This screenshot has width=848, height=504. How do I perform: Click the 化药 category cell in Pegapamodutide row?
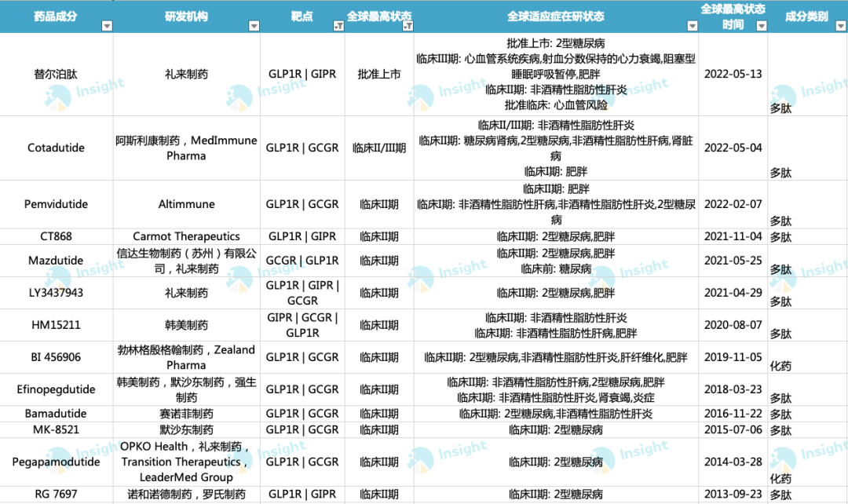point(780,478)
